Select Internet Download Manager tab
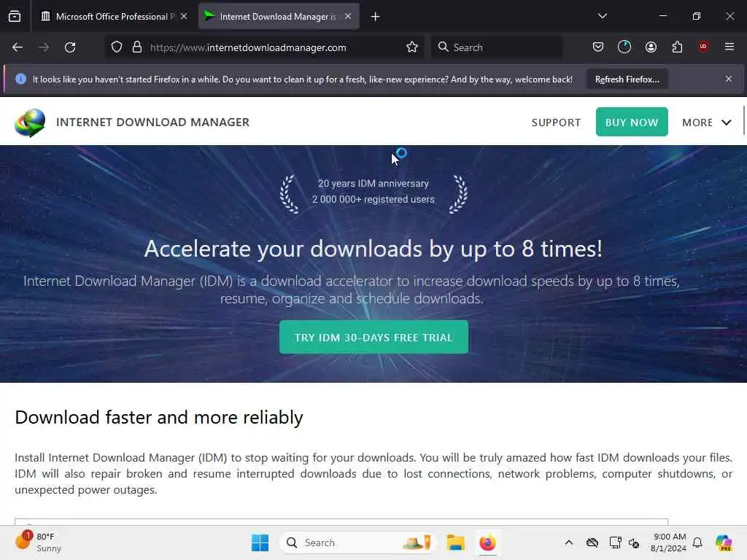The width and height of the screenshot is (747, 560). tap(279, 16)
